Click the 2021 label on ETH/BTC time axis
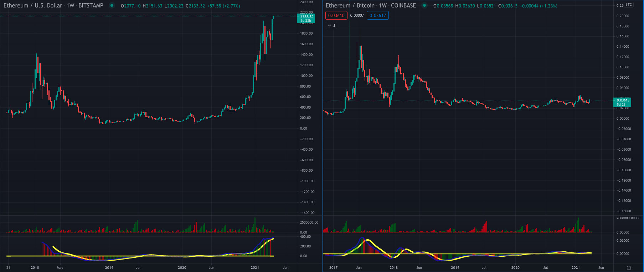Screen dimensions: 644x272 tap(576, 268)
